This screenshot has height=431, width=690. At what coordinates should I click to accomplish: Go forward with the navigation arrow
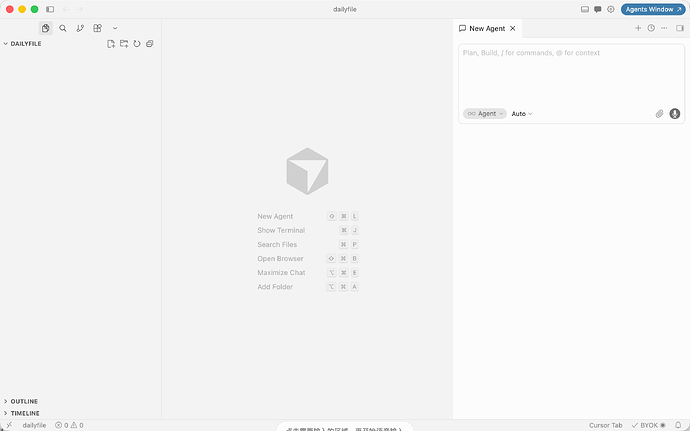pos(79,9)
